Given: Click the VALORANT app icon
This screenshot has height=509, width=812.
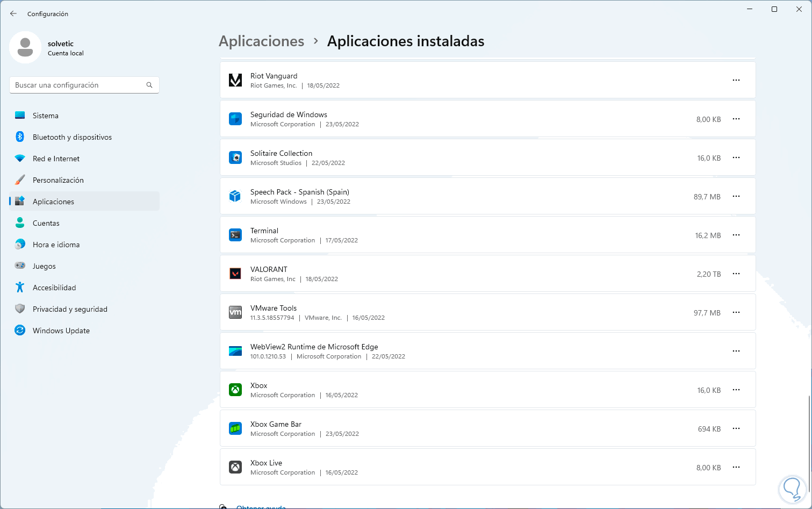Looking at the screenshot, I should (235, 274).
